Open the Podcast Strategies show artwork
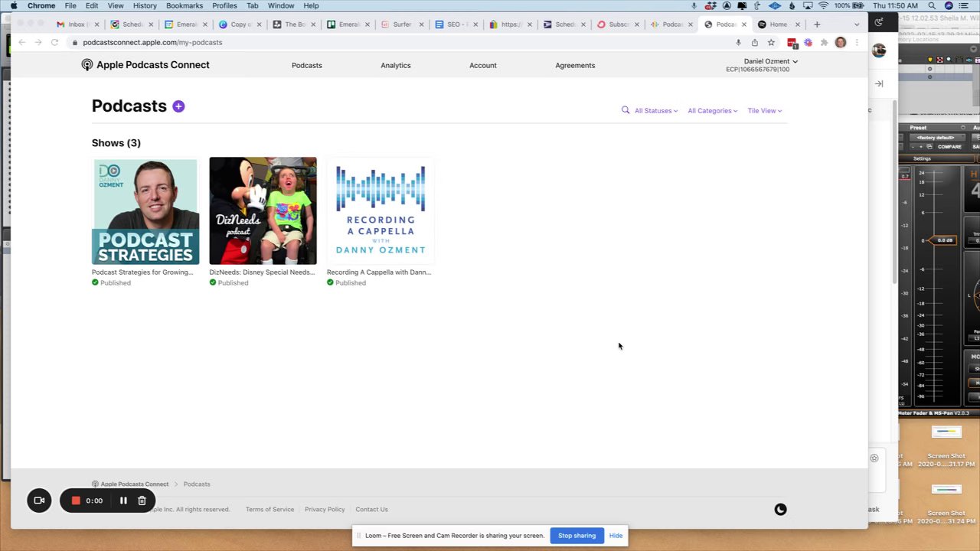The width and height of the screenshot is (980, 551). tap(145, 211)
